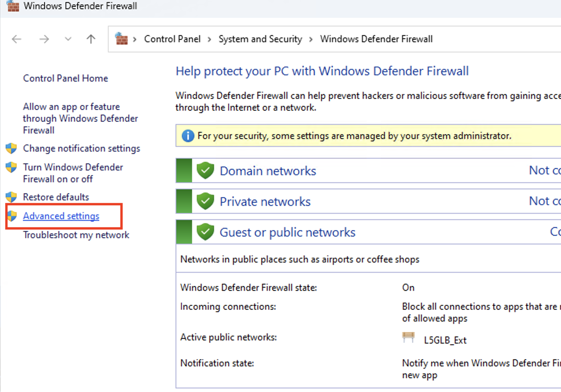Select System and Security in the breadcrumb
The image size is (561, 392).
260,39
